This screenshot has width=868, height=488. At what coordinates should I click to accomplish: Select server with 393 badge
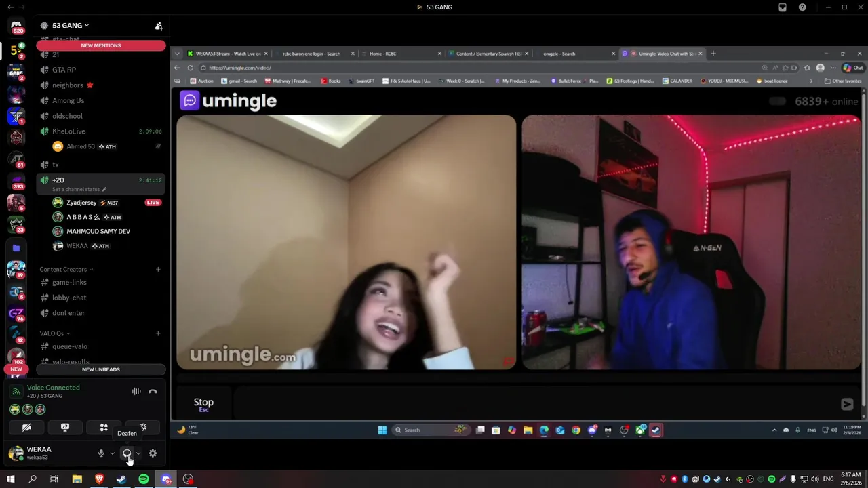(x=16, y=182)
